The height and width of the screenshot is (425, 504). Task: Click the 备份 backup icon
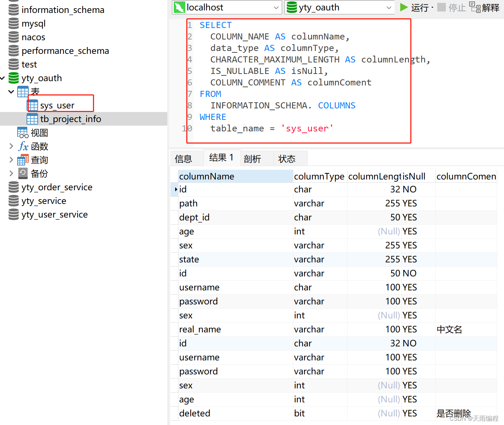point(23,173)
